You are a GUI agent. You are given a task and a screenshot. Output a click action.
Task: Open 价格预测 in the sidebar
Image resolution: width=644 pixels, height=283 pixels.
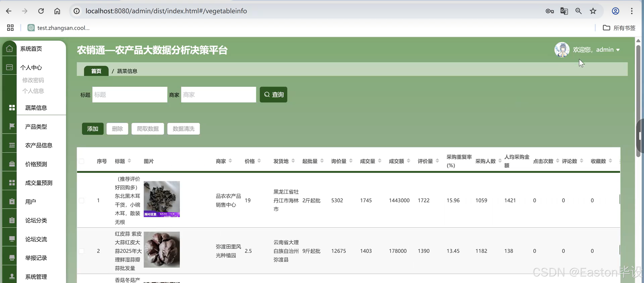coord(36,164)
